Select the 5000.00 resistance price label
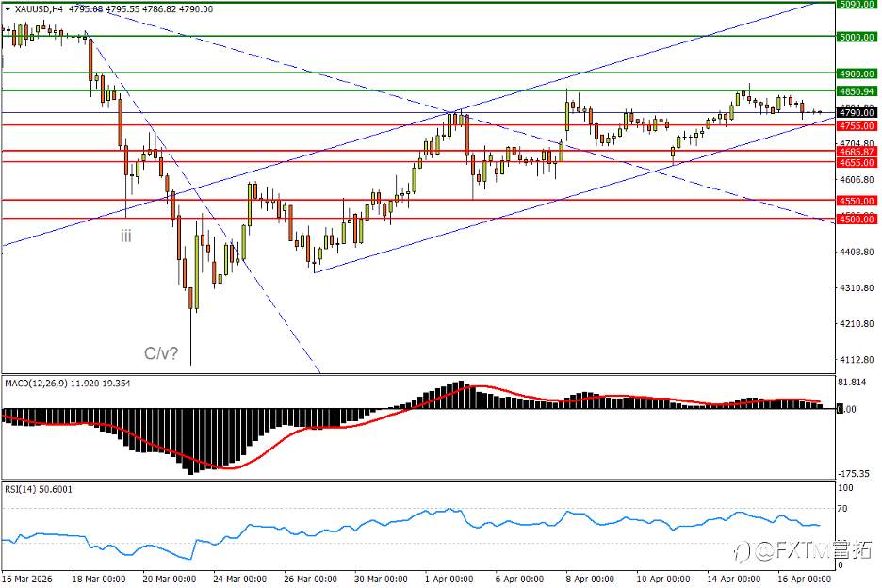Viewport: 882px width, 588px height. point(857,37)
